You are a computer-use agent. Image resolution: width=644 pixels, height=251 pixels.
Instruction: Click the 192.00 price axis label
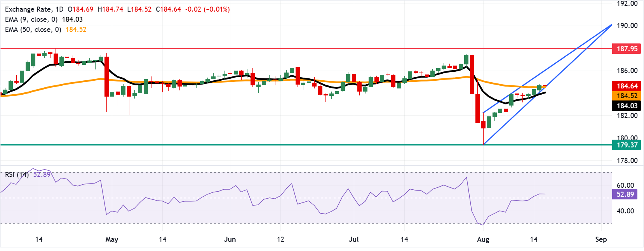point(627,3)
